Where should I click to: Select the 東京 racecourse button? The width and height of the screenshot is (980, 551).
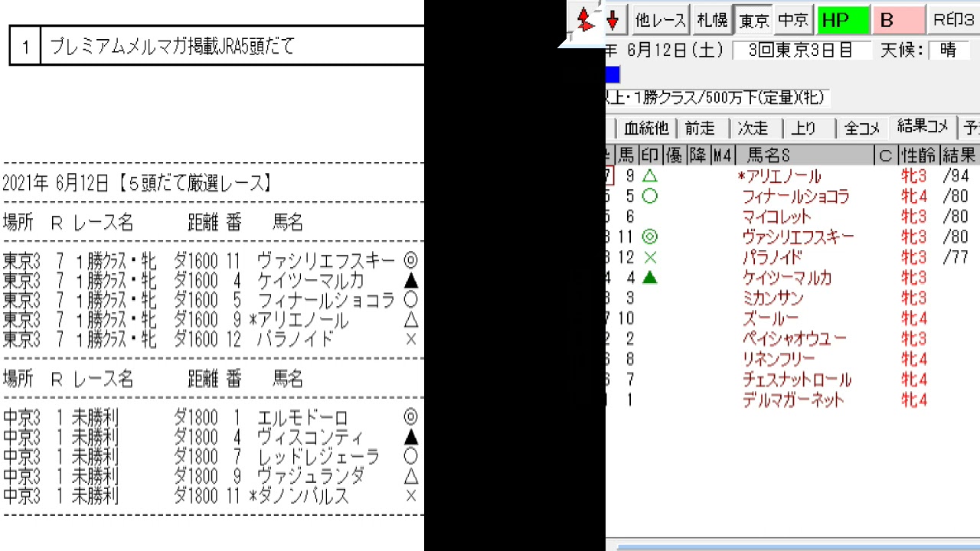(x=754, y=21)
